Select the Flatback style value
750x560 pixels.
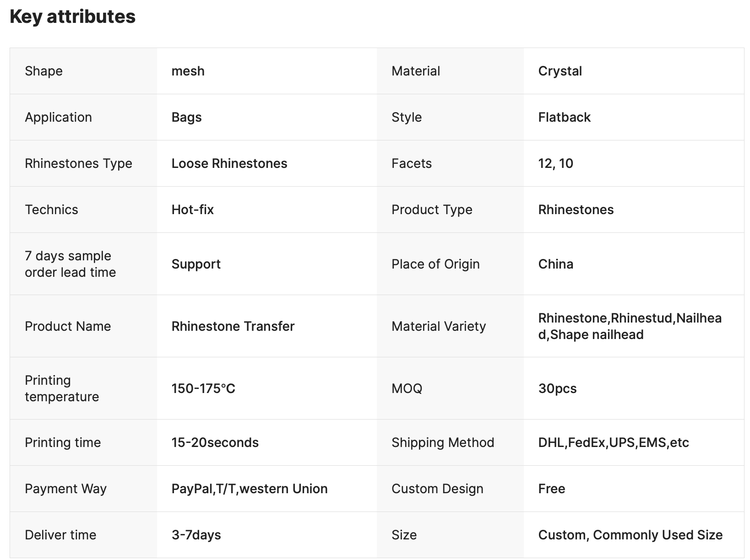564,117
